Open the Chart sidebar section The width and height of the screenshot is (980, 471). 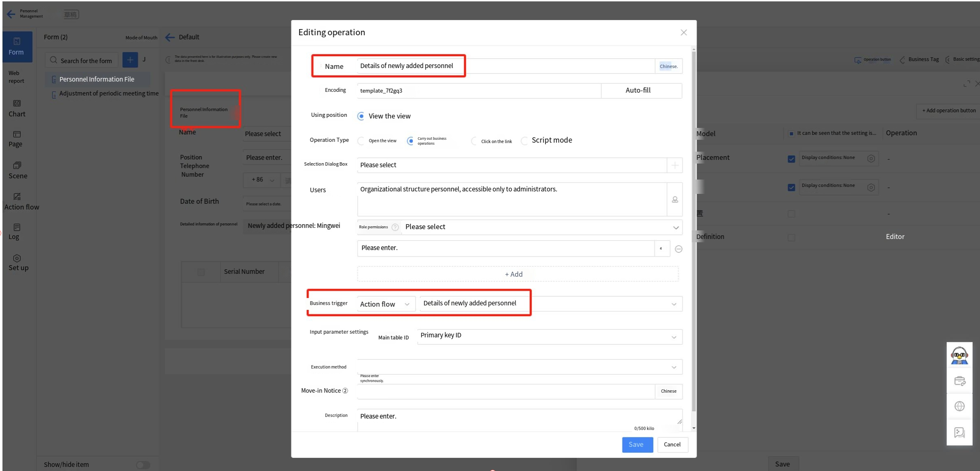pos(17,109)
